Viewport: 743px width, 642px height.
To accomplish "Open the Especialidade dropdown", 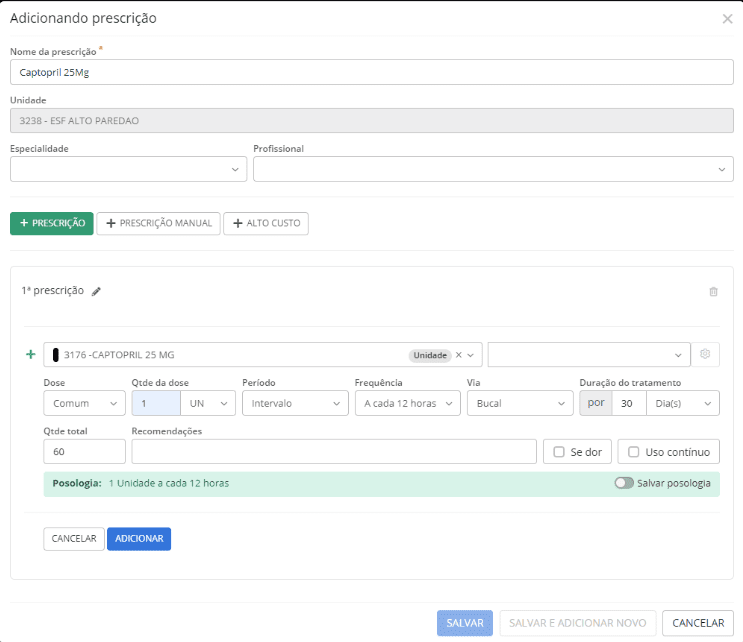I will [128, 170].
